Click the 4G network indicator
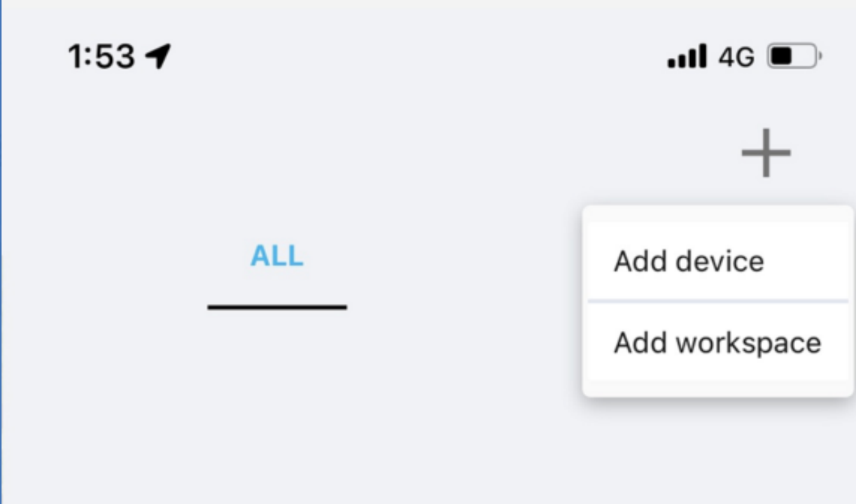Screen dimensions: 856x504 click(736, 57)
